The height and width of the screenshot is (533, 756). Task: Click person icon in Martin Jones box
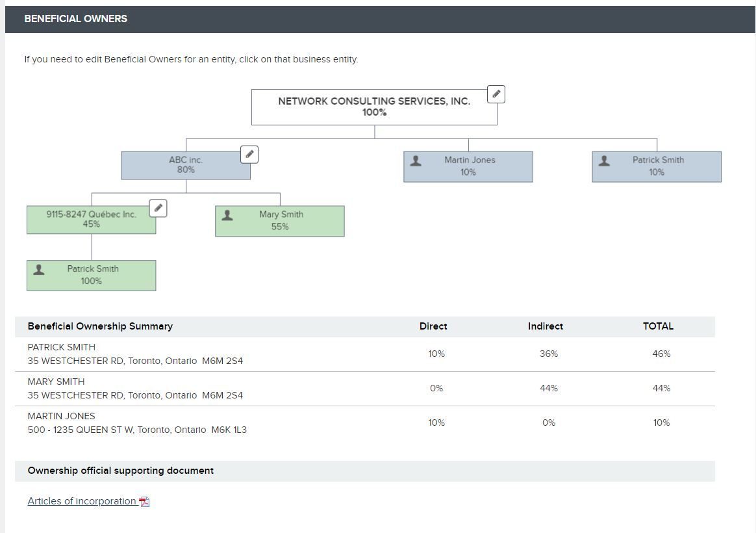pos(416,161)
